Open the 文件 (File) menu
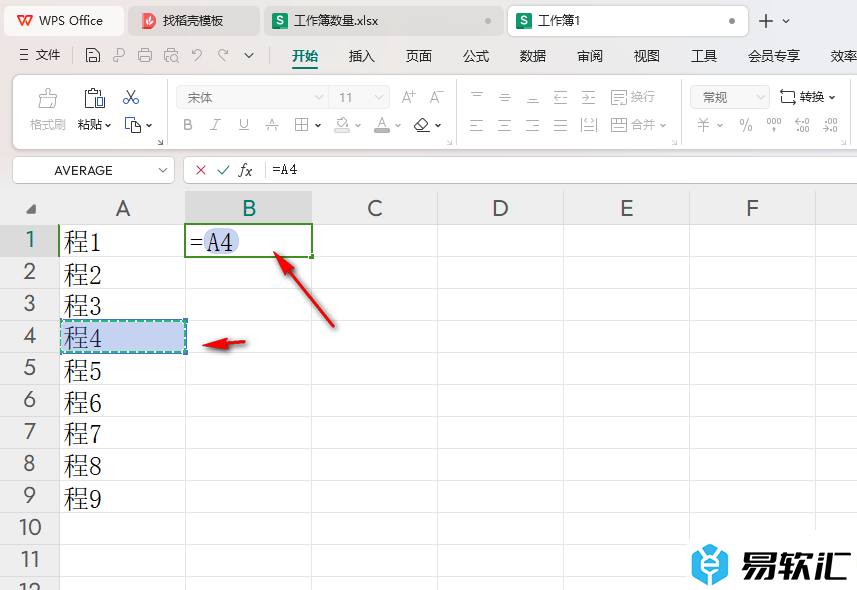Viewport: 857px width, 590px height. tap(40, 55)
